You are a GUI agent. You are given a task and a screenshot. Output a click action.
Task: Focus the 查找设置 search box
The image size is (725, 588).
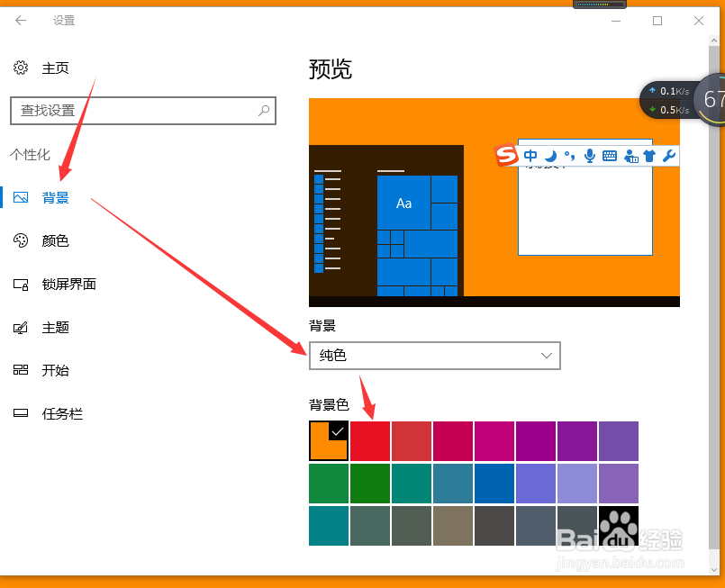point(143,111)
